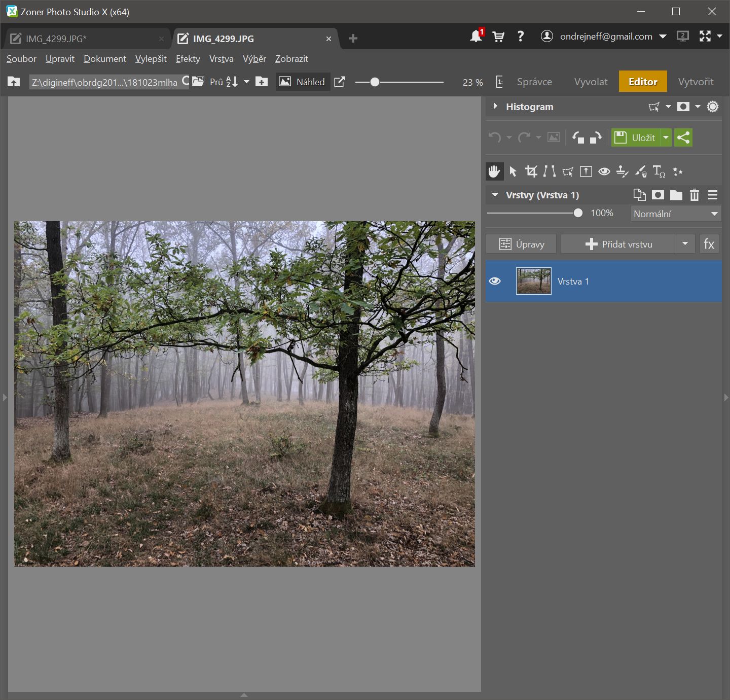Open the Vylepšit menu
The height and width of the screenshot is (700, 730).
[151, 59]
